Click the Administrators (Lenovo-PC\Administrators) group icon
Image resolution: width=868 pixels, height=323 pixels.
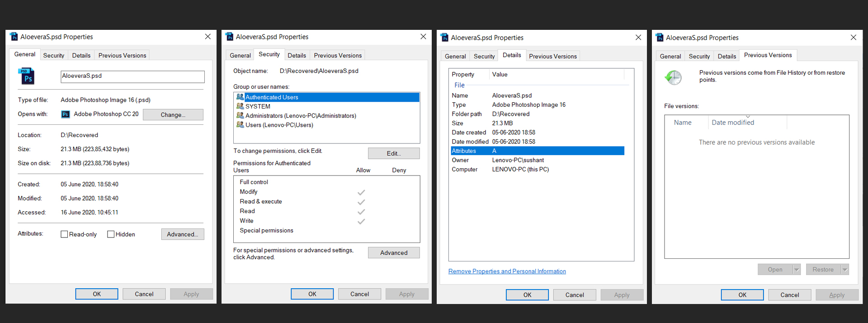pyautogui.click(x=240, y=115)
